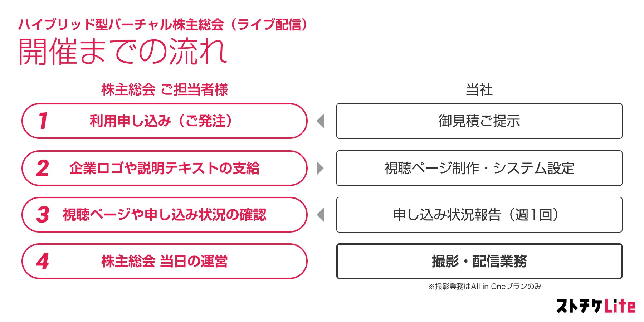Click the pink step number 3
Screen dimensions: 644x322
tap(43, 215)
